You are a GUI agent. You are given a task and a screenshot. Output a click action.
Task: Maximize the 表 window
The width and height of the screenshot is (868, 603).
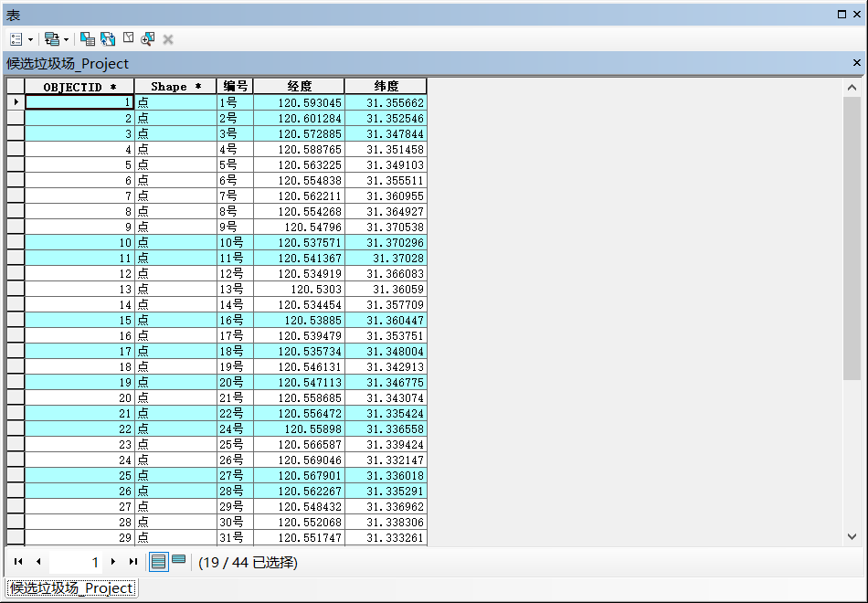842,15
